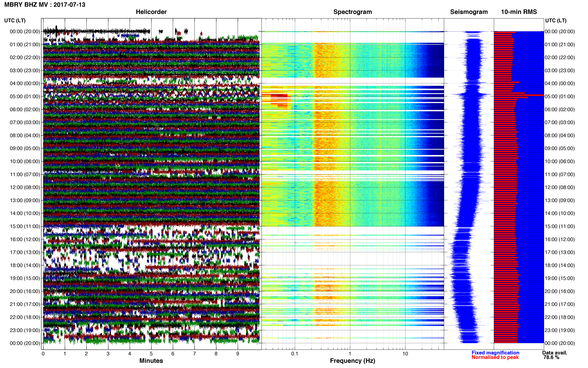
Task: Click the 1 tick on the frequency axis
Action: coord(350,354)
